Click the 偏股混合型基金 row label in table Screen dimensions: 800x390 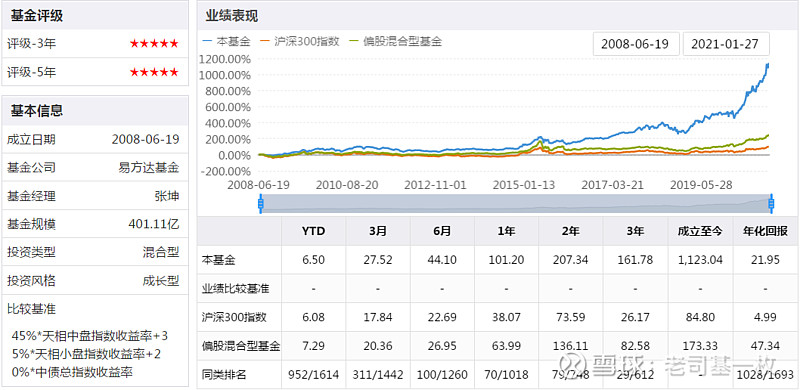(x=241, y=346)
